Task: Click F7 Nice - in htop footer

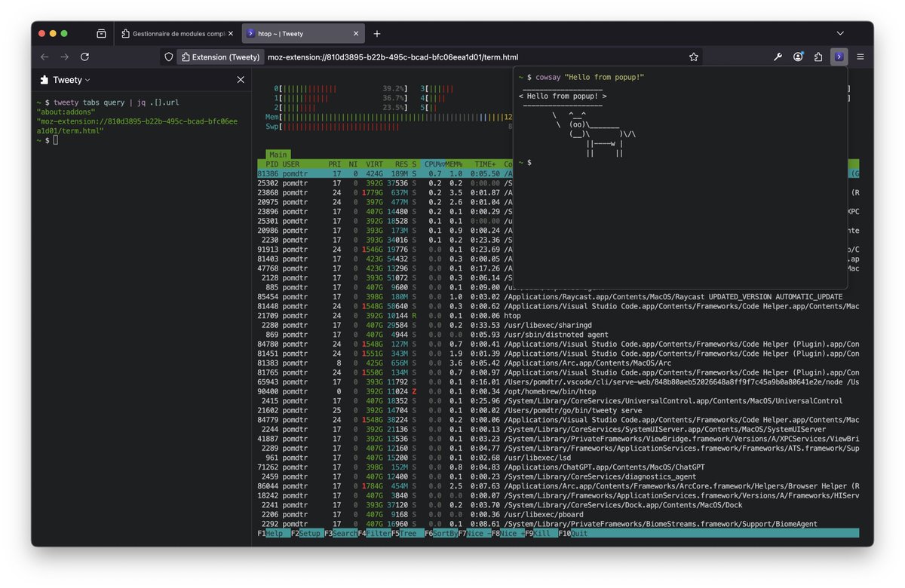Action: tap(474, 533)
